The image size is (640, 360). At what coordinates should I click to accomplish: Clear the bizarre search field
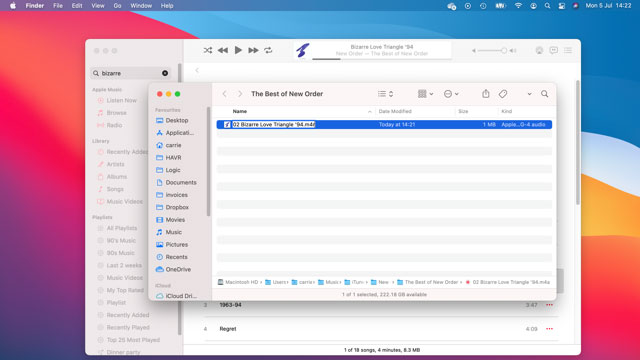coord(165,73)
